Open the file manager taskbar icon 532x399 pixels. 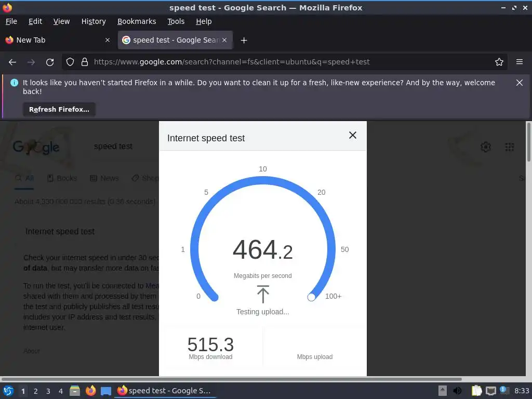tap(75, 391)
